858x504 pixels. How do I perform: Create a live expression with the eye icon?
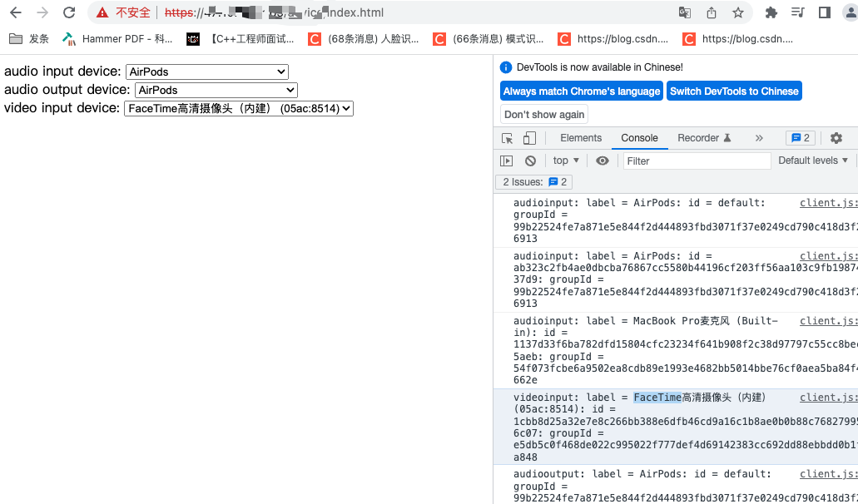(x=602, y=160)
